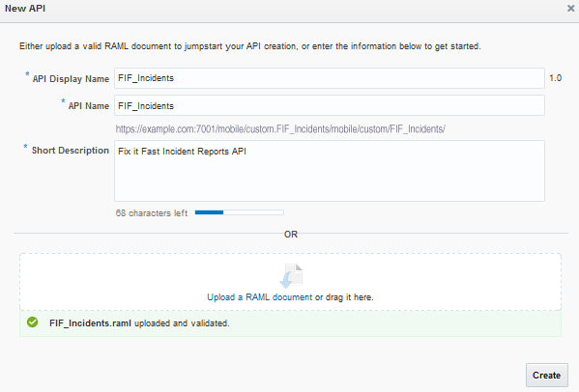Focus the API Display Name field

[x=330, y=78]
